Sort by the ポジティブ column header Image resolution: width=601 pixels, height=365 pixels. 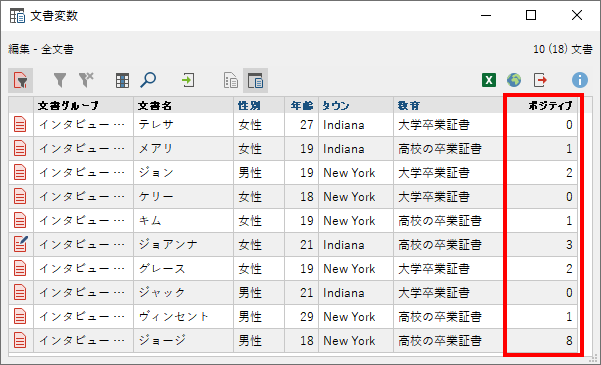point(540,105)
